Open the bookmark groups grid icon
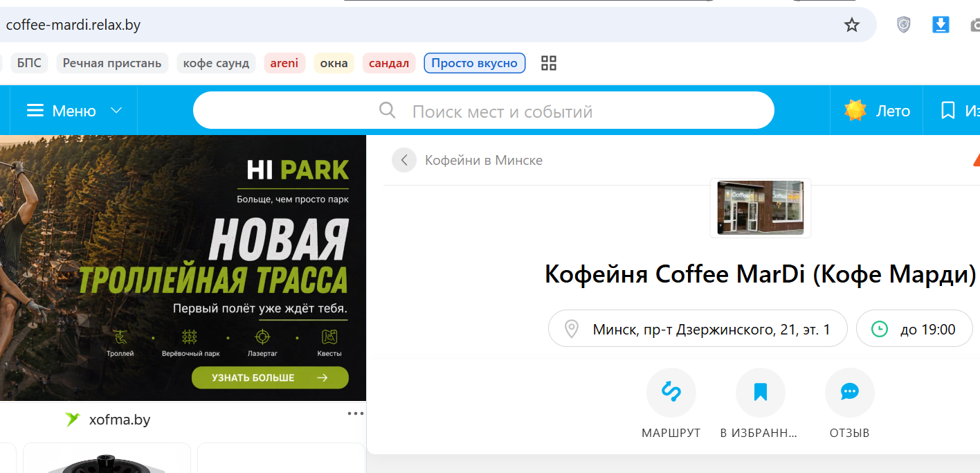980x473 pixels. [x=549, y=63]
